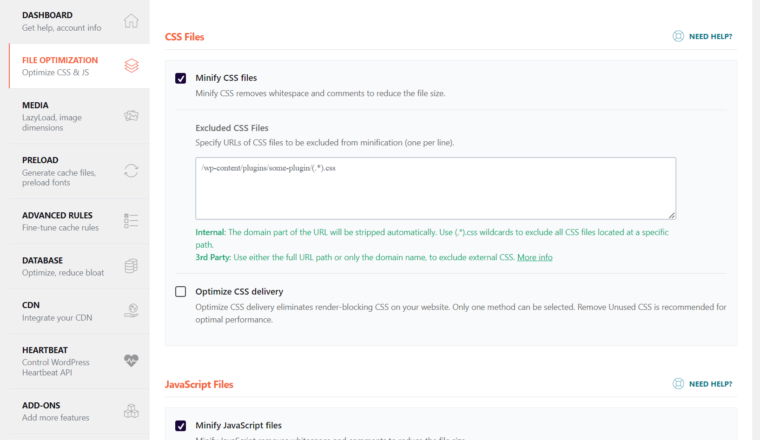Viewport: 760px width, 440px height.
Task: Click the Preload refresh icon
Action: coord(131,171)
